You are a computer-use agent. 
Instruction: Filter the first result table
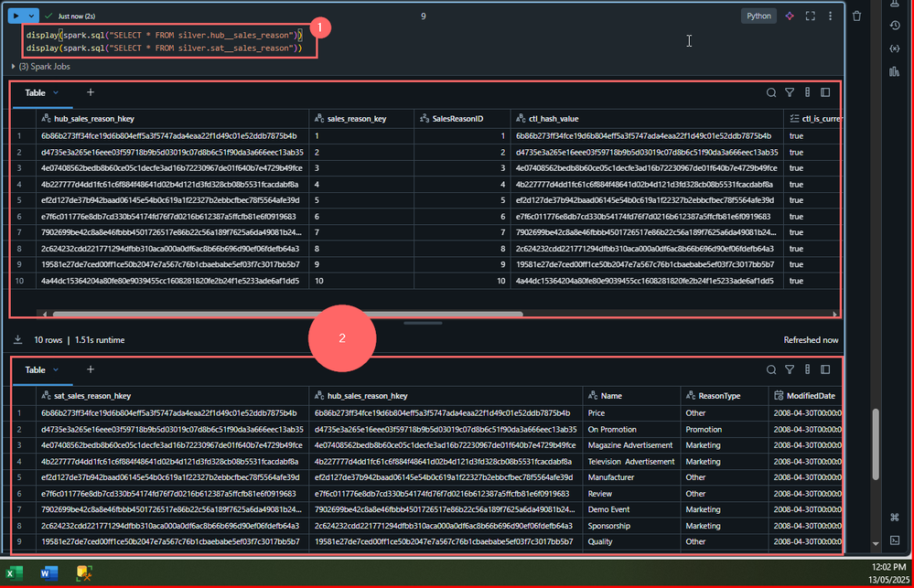pos(790,92)
